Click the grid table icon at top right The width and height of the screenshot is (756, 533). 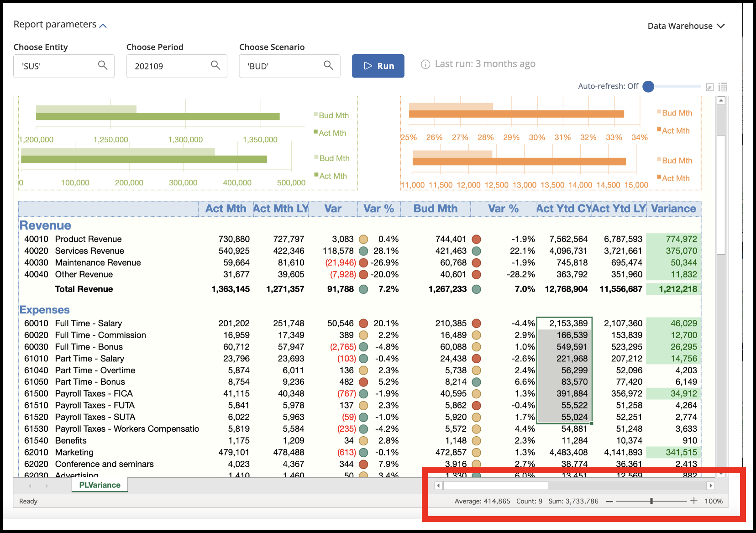pyautogui.click(x=723, y=87)
